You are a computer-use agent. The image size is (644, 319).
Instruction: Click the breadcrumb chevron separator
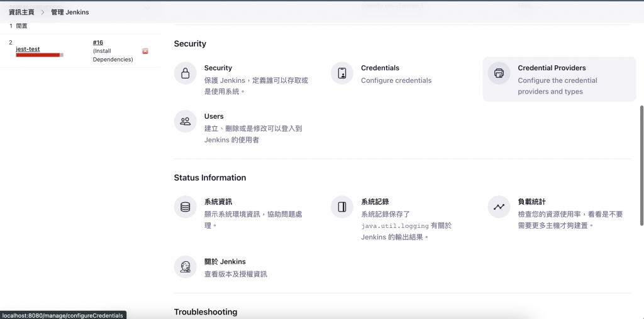click(x=43, y=13)
